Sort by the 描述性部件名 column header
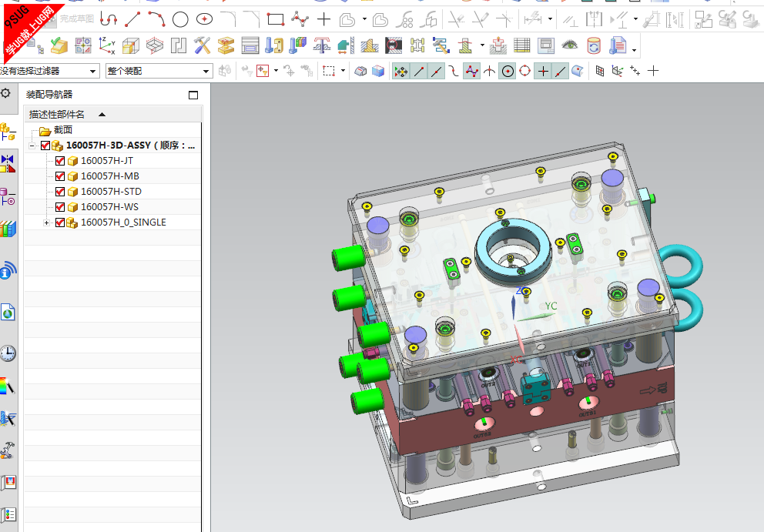This screenshot has width=764, height=532. tap(113, 115)
